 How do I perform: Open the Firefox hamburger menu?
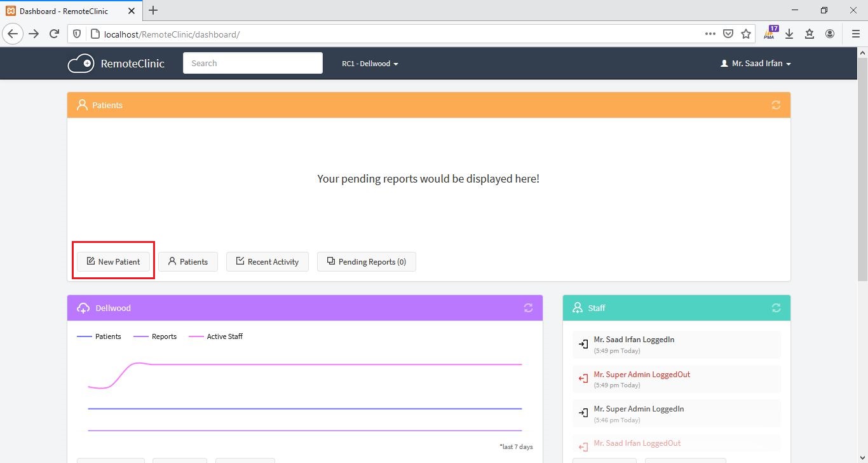pos(855,33)
